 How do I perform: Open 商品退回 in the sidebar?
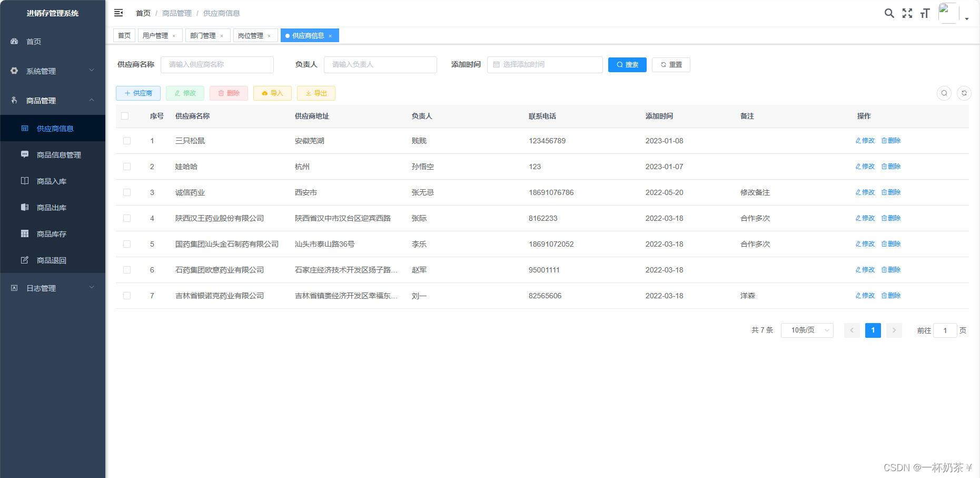[x=53, y=260]
